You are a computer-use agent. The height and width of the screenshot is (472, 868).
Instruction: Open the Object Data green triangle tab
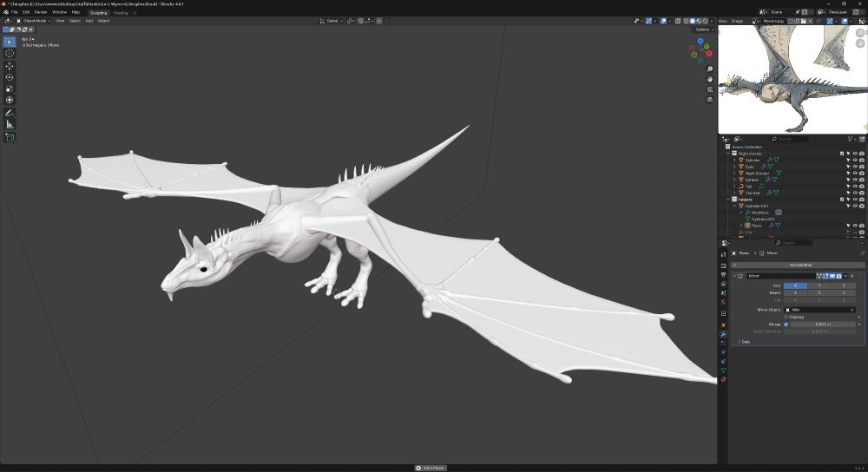tap(723, 370)
